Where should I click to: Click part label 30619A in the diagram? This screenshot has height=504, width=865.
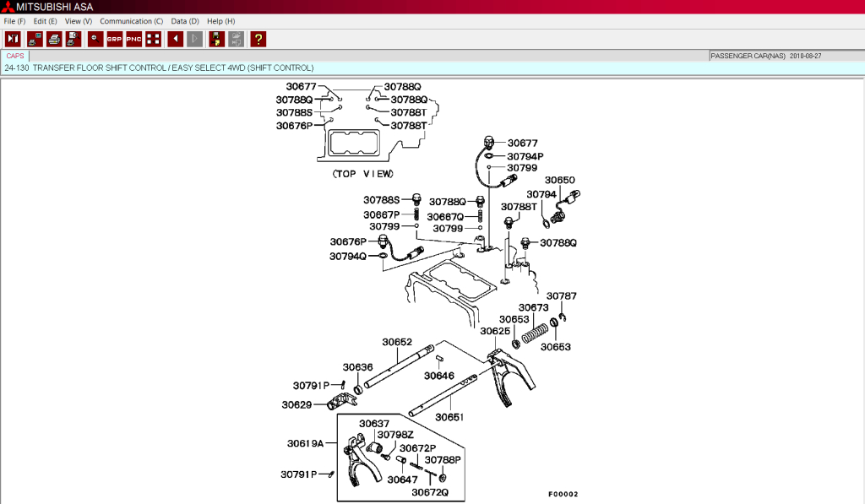point(304,443)
